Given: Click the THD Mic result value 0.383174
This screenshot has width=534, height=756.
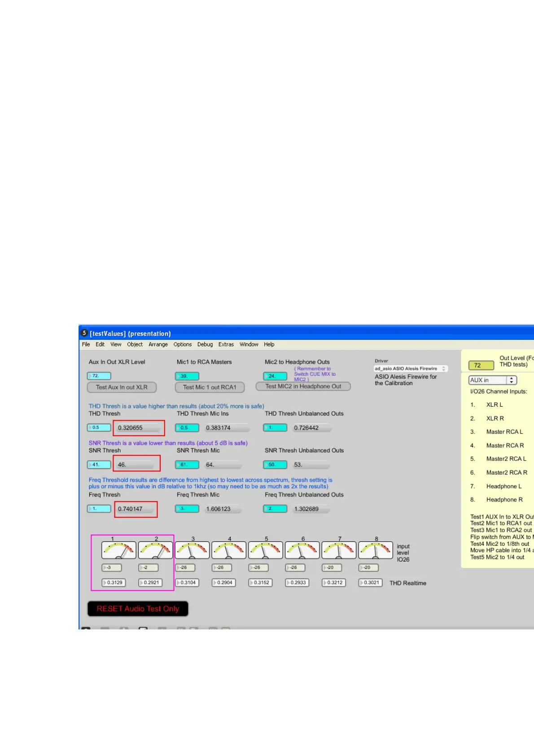Looking at the screenshot, I should point(227,428).
